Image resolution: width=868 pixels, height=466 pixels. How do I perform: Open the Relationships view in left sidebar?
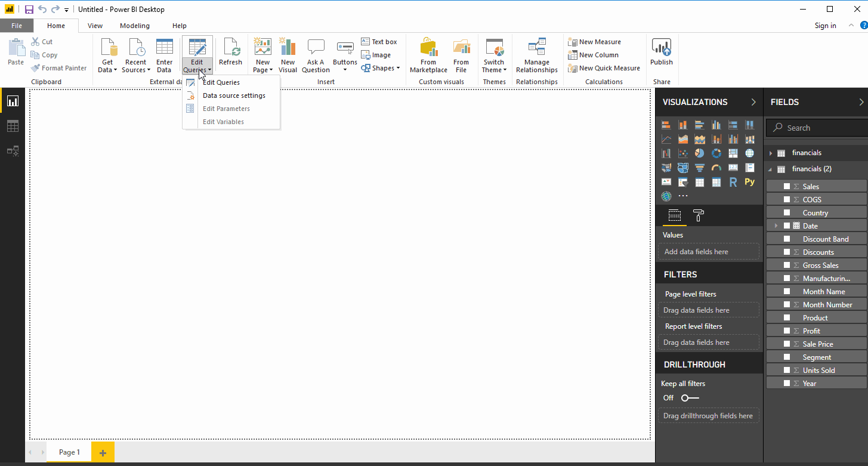point(13,151)
